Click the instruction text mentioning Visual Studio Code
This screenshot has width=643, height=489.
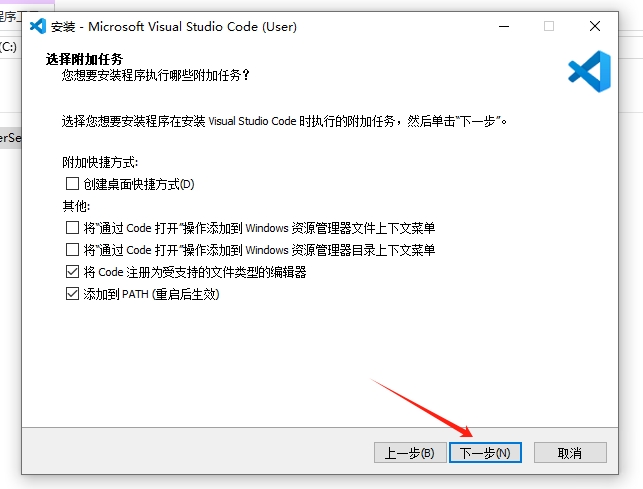coord(284,121)
